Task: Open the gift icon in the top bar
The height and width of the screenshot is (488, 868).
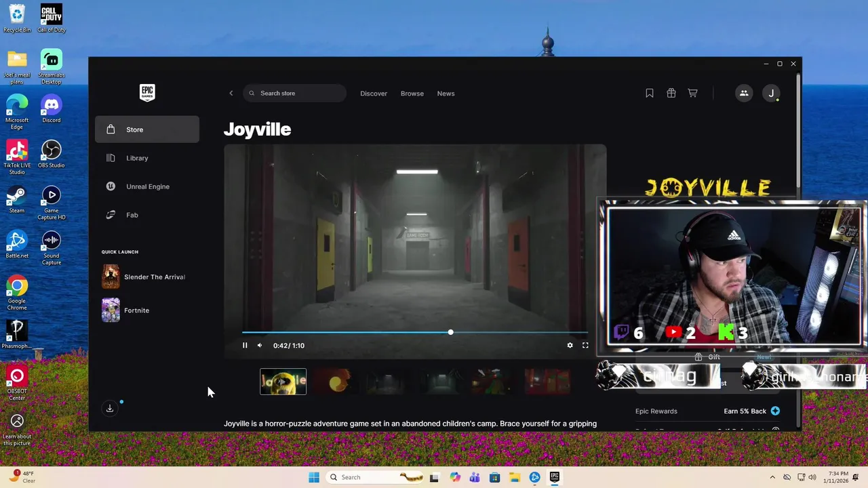Action: [671, 94]
